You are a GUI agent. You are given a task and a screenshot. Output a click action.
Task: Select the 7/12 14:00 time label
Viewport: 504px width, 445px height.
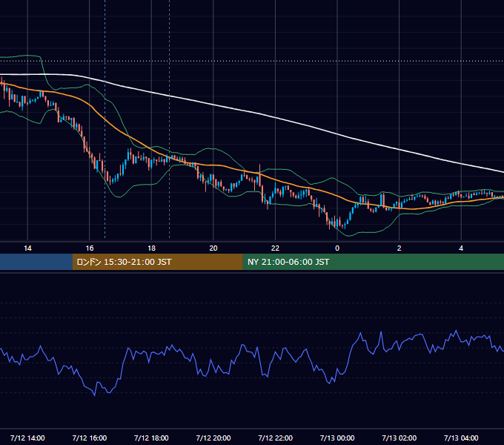point(27,438)
